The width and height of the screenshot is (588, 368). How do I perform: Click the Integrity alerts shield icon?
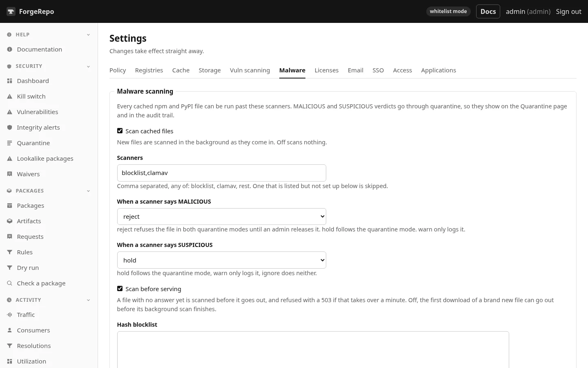pos(10,128)
